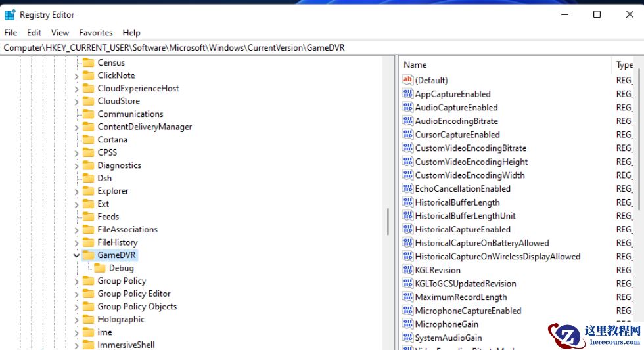Select the HistoricalBufferLength DWORD icon

coord(407,202)
